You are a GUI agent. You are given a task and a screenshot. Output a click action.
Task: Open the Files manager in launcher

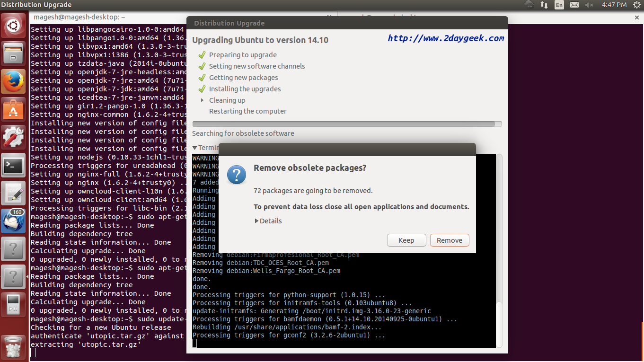tap(13, 53)
